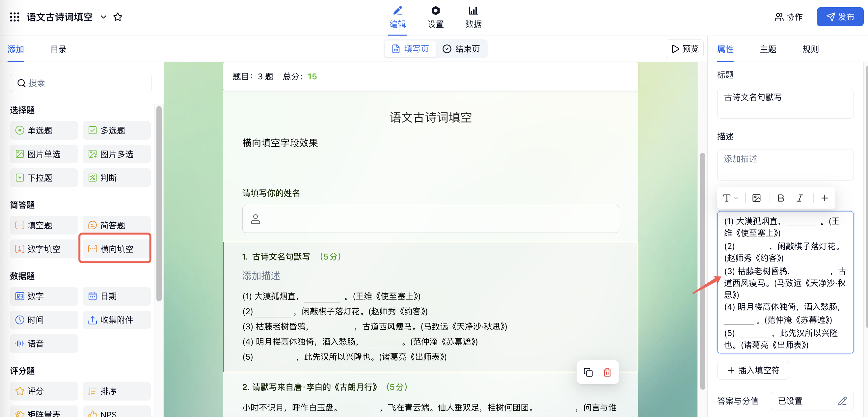Add a 排序 ranking question

pos(117,391)
